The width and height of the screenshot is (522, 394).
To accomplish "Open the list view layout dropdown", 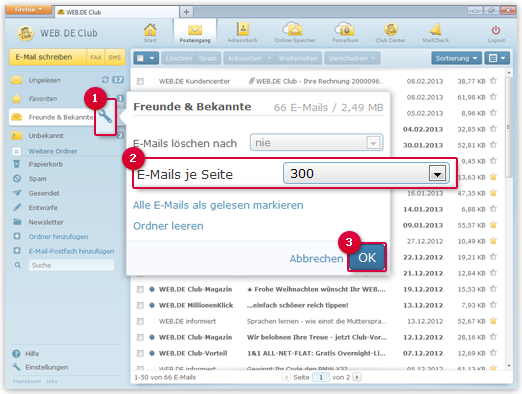I will point(497,58).
